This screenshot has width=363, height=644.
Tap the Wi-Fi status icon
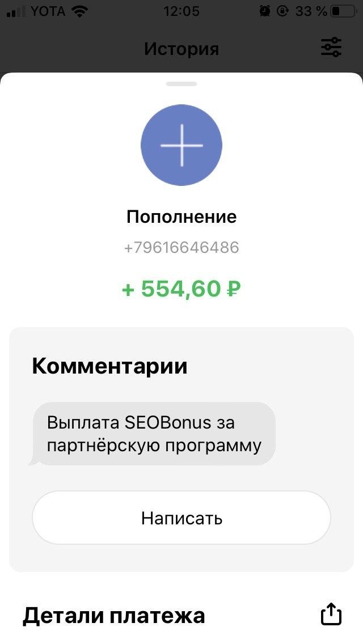79,11
